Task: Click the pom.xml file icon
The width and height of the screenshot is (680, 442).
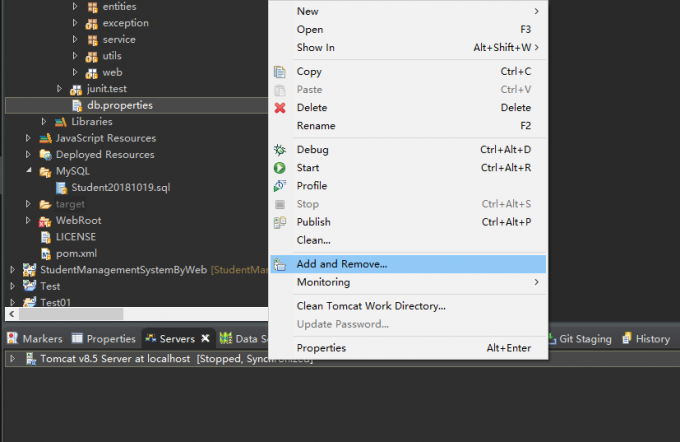Action: click(46, 253)
